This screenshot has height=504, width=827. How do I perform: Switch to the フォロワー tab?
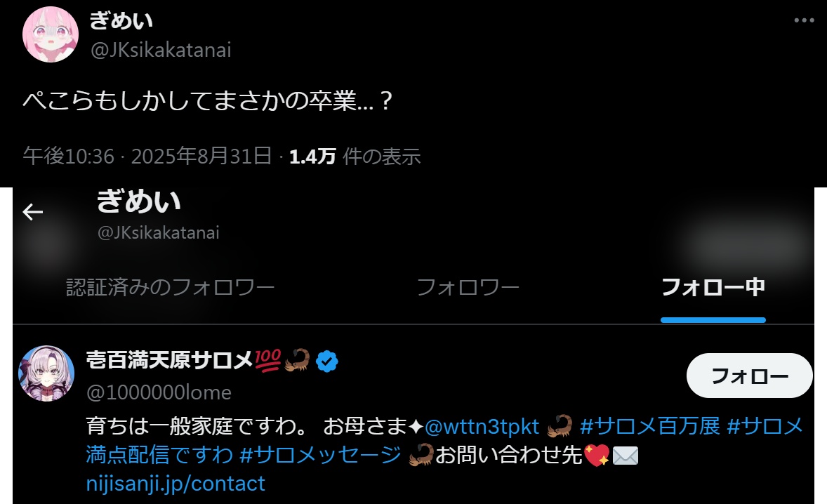[x=468, y=287]
